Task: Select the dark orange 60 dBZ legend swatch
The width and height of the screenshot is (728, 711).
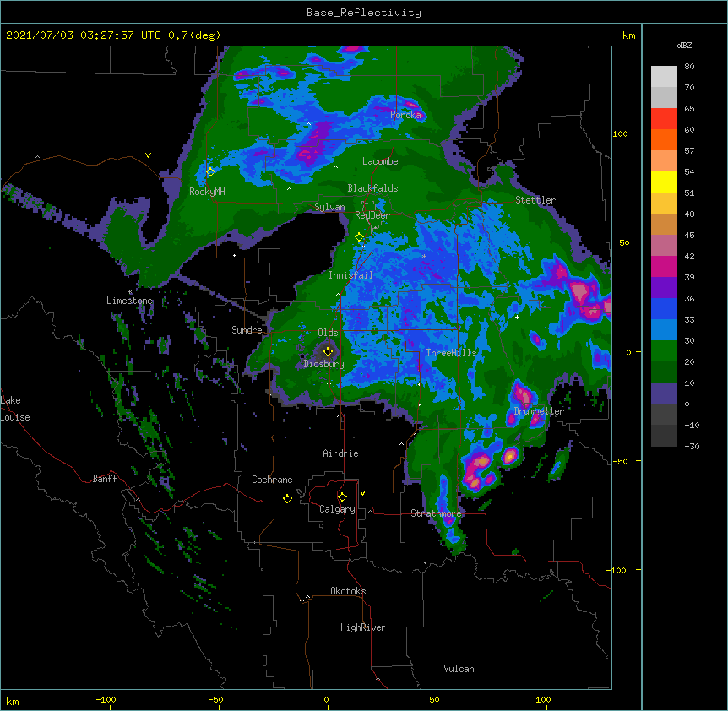Action: point(664,139)
